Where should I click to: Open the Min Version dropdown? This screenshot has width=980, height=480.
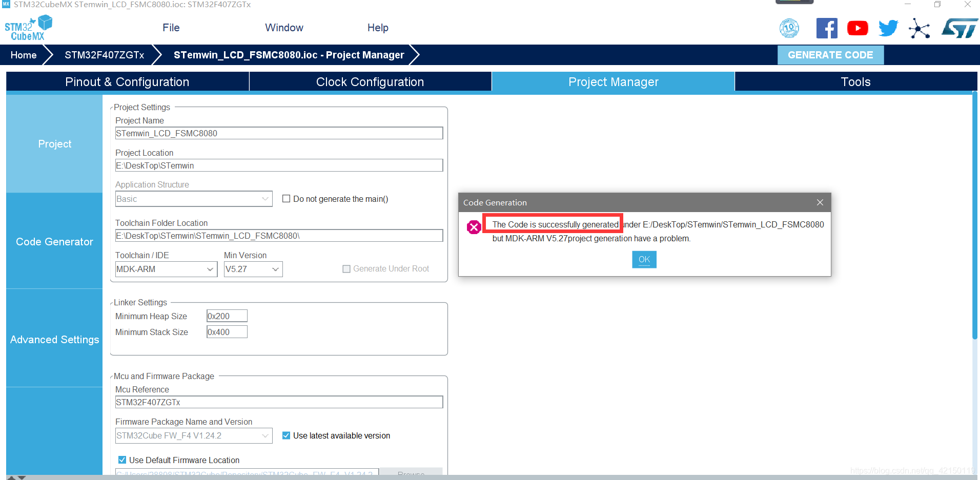pos(253,269)
